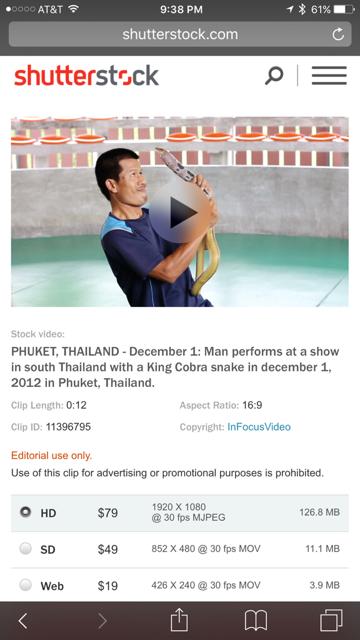Image resolution: width=360 pixels, height=640 pixels.
Task: Tap the shutterstock.com address bar
Action: (x=180, y=34)
